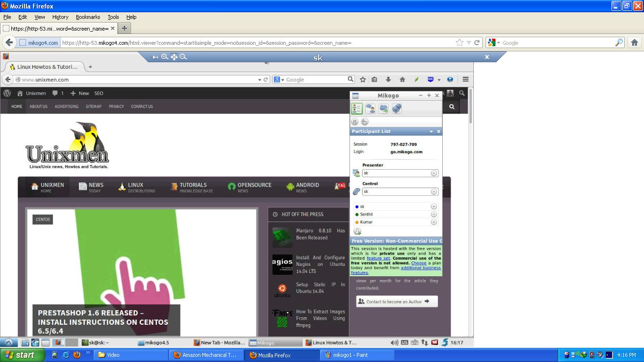Click the Start button
The image size is (644, 362).
(22, 355)
